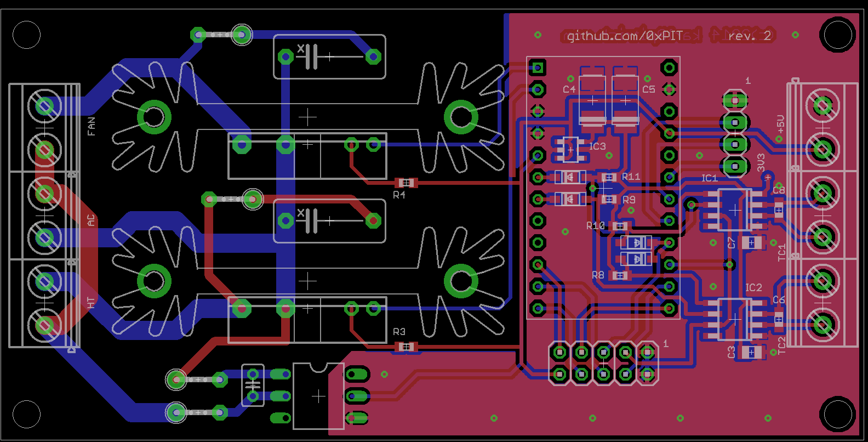Select the C4 capacitor footprint
Image resolution: width=868 pixels, height=442 pixels.
(x=592, y=101)
